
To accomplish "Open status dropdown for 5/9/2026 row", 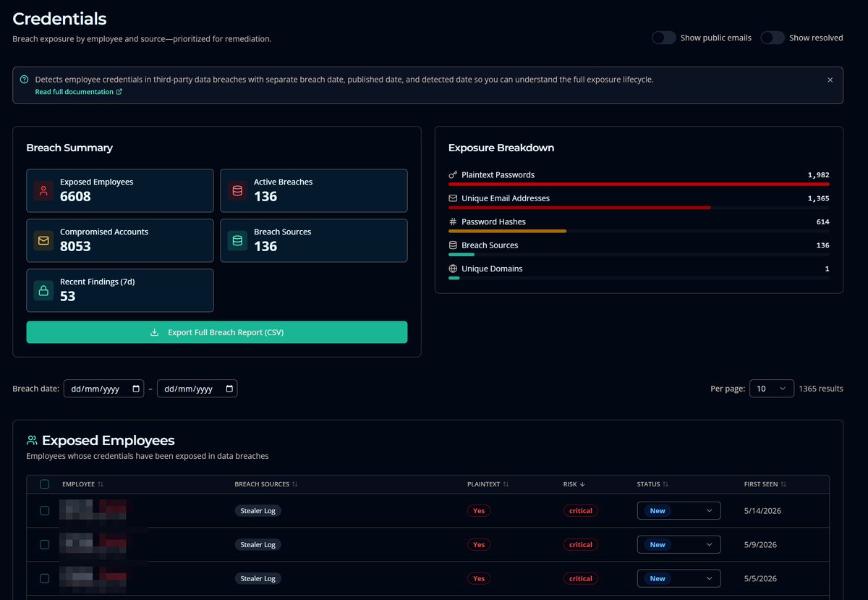I will click(679, 545).
